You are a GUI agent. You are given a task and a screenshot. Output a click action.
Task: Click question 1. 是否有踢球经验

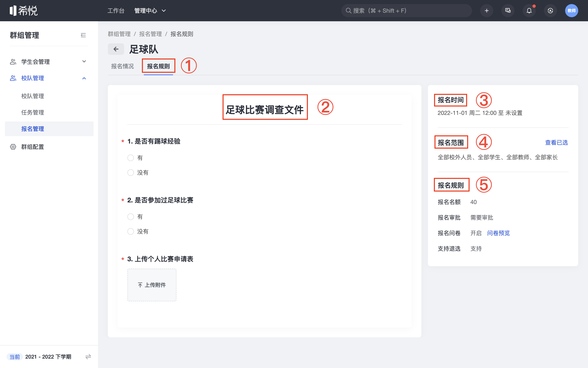[154, 141]
